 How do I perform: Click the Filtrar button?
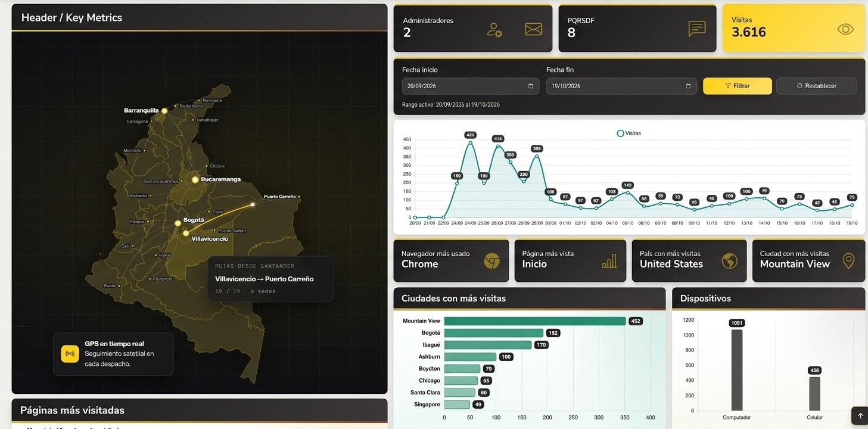(x=738, y=86)
